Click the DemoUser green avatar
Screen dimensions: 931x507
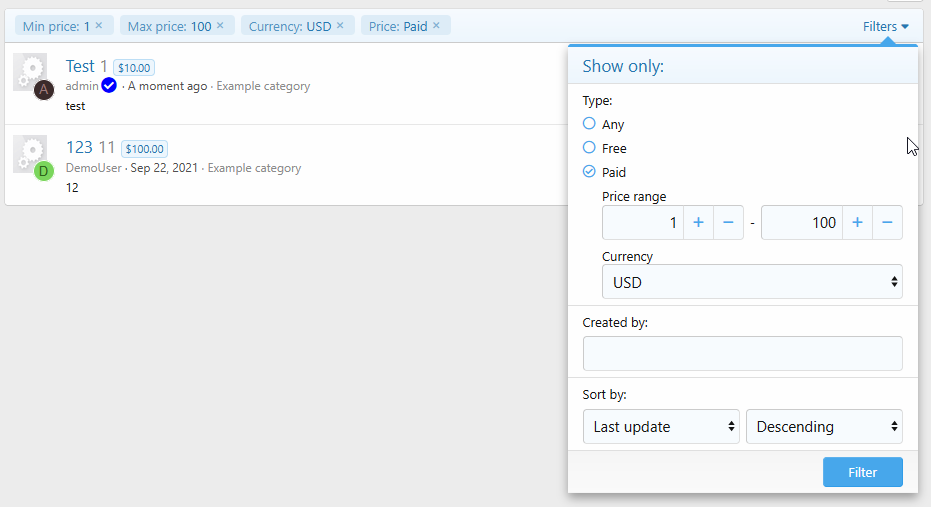click(43, 171)
